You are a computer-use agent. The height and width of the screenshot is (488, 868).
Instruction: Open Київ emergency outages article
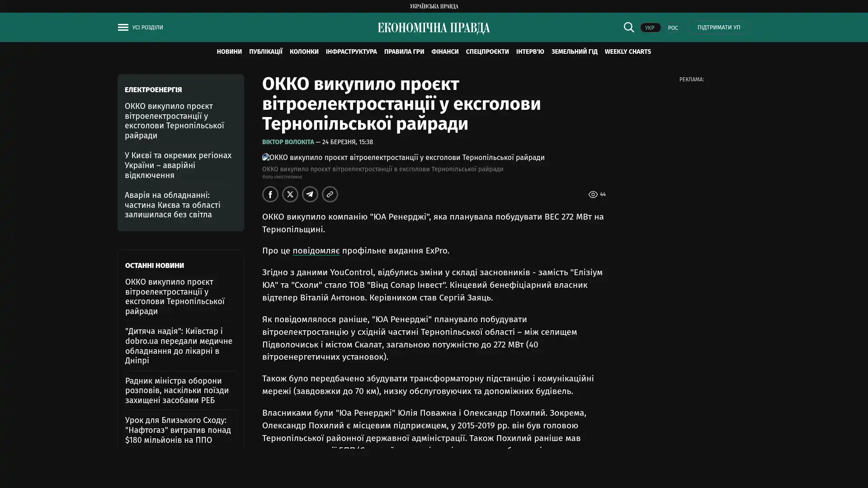pyautogui.click(x=178, y=165)
